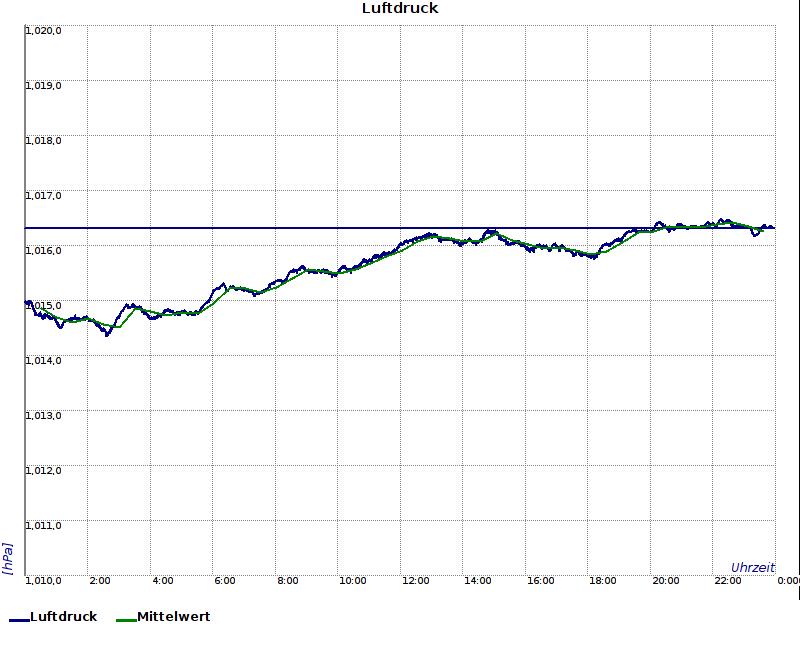Click the 2:00 time tick label
Viewport: 800px width, 650px height.
(x=100, y=581)
